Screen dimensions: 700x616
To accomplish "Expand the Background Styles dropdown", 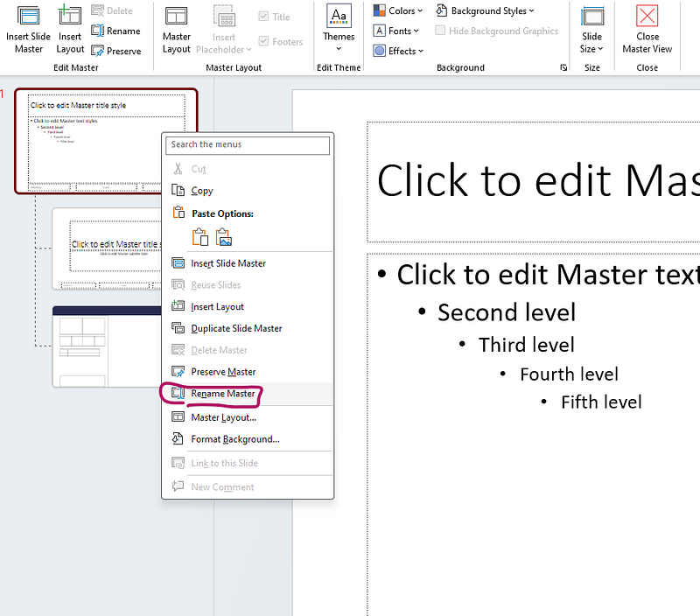I will [x=531, y=10].
